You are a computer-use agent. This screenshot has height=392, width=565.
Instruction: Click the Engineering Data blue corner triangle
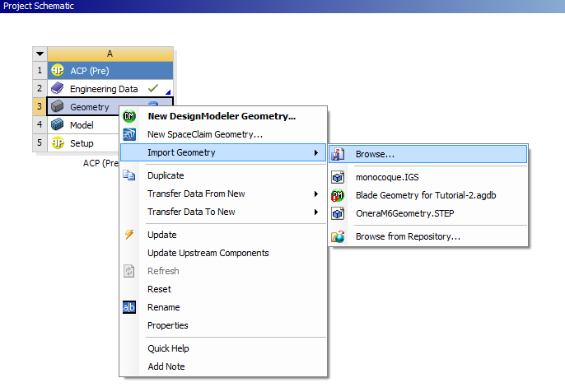[168, 92]
